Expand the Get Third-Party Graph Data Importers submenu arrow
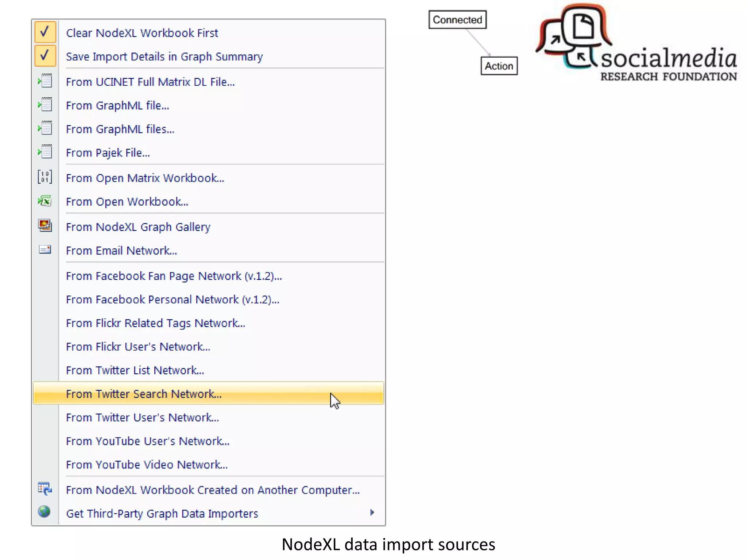 click(x=372, y=513)
